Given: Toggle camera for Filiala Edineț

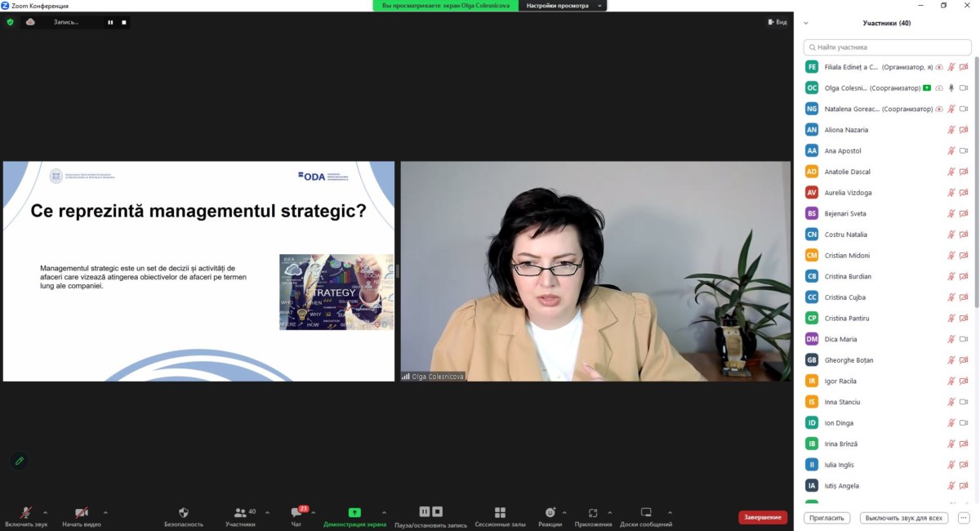Looking at the screenshot, I should [x=964, y=67].
